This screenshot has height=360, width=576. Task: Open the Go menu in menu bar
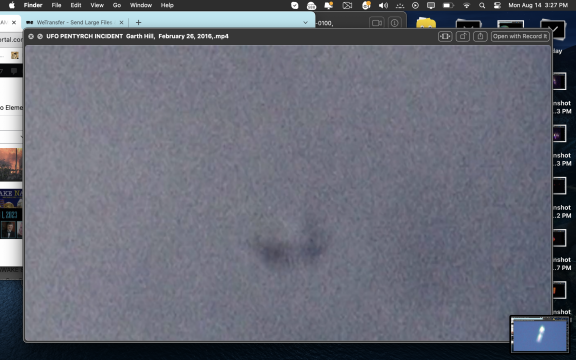117,5
